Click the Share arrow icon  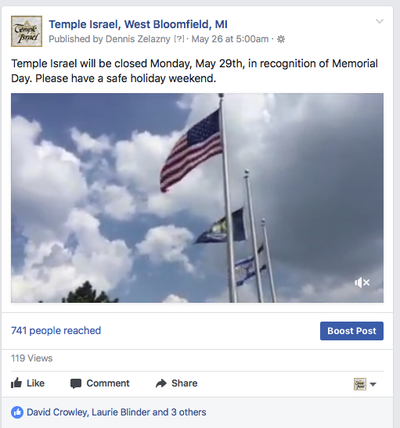tap(161, 383)
